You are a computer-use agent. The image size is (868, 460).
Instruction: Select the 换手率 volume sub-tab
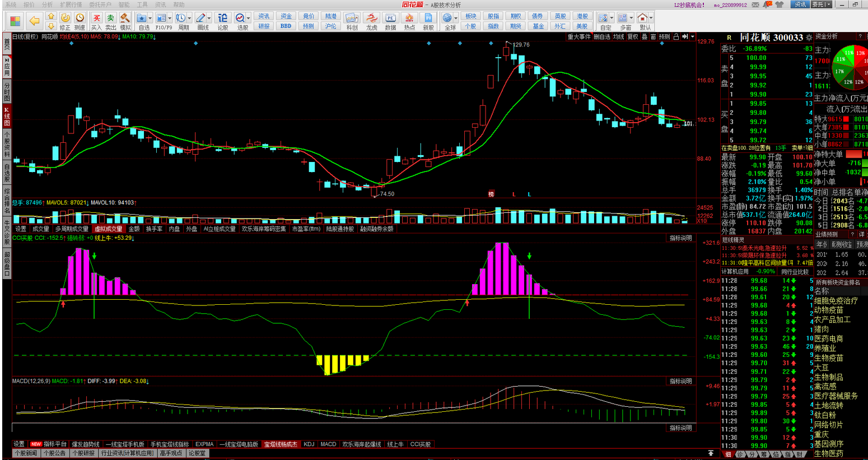point(154,229)
